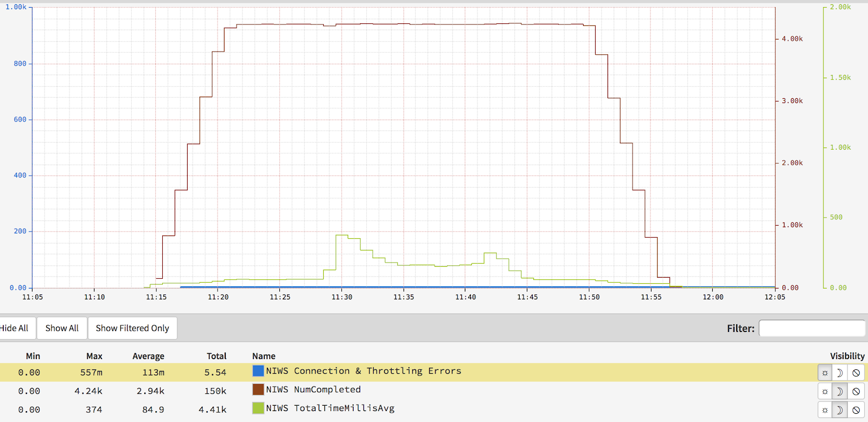Click the Total column header
Screen dimensions: 868x422
point(216,356)
